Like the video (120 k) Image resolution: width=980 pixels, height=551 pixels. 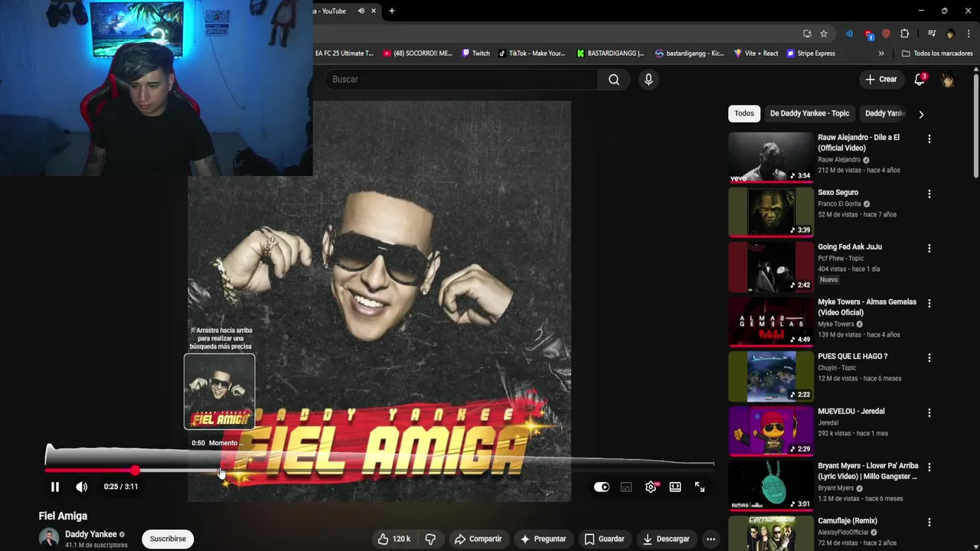(394, 539)
